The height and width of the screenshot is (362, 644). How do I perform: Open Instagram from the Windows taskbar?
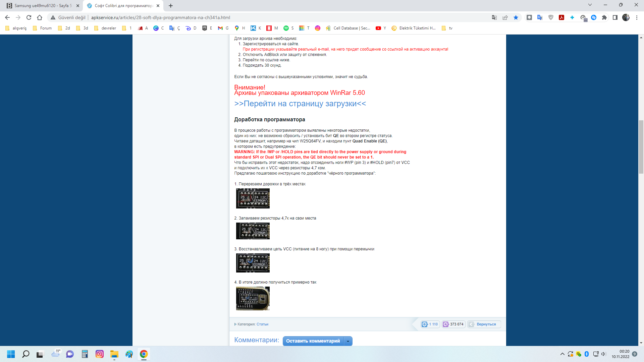(100, 354)
